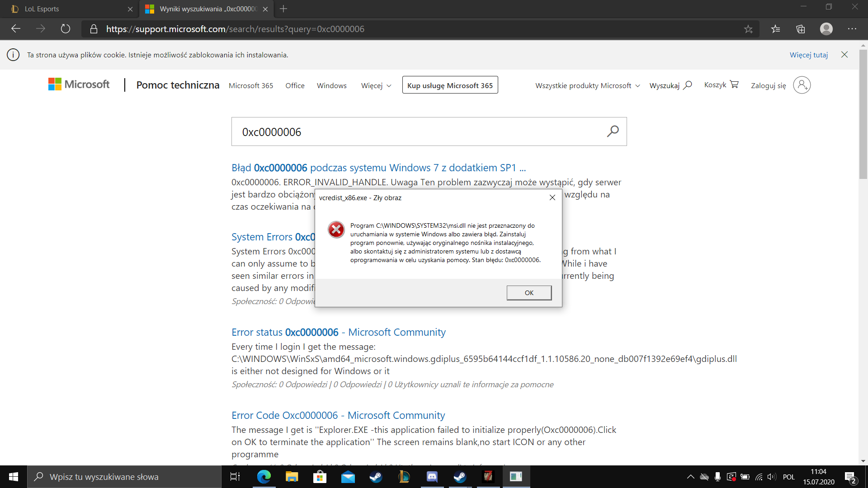Click Kup usługę Microsoft 365 button

[450, 85]
